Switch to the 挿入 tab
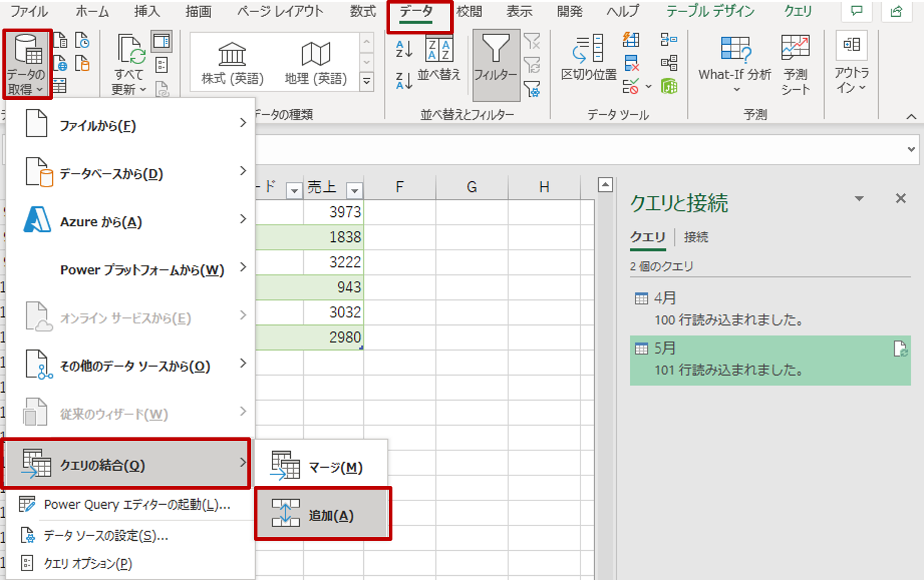 (x=147, y=11)
